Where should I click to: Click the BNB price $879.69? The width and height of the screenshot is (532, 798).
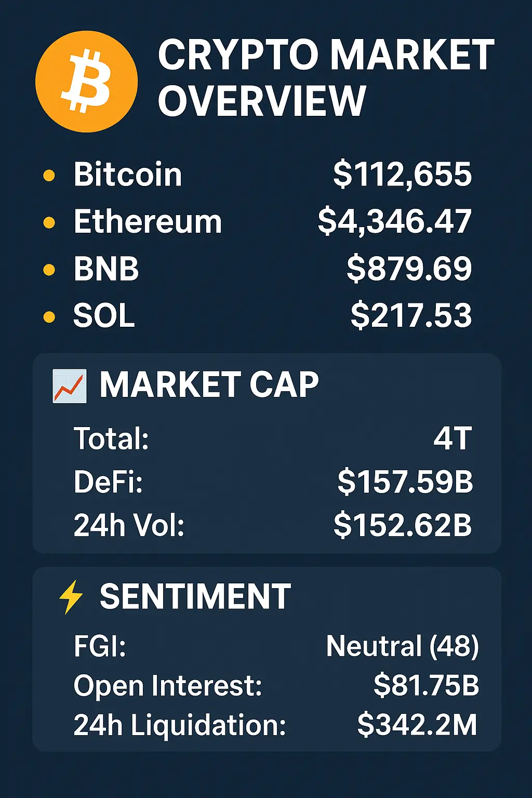409,269
